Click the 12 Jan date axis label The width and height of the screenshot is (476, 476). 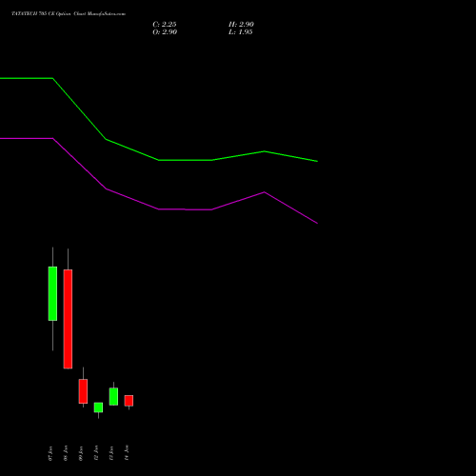[x=96, y=453]
